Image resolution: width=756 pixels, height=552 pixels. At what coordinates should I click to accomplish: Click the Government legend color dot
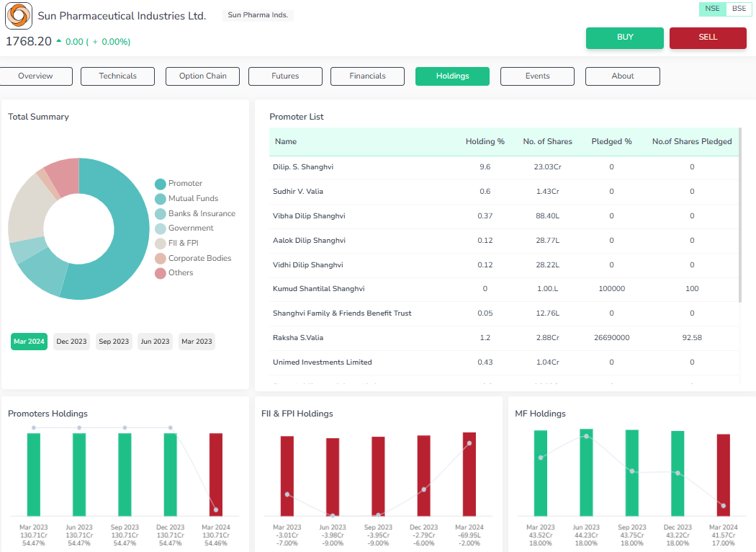(161, 228)
